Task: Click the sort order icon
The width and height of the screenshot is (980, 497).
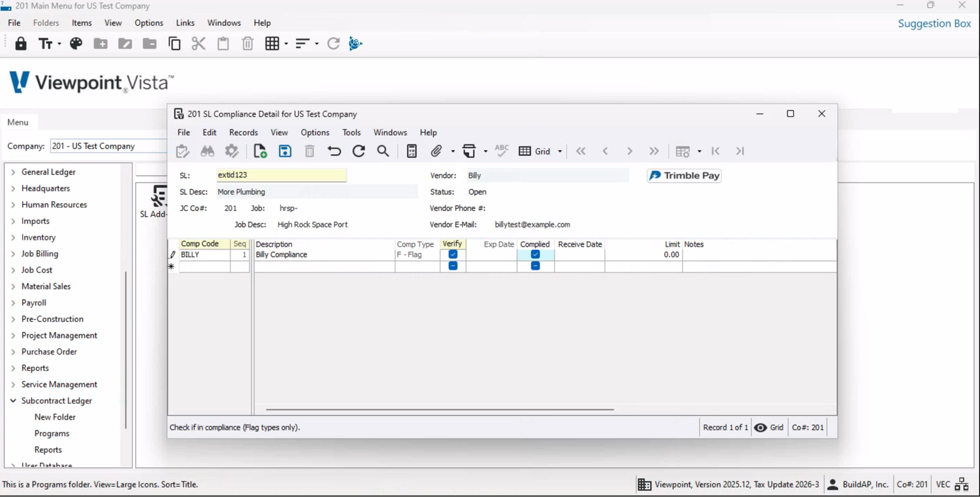Action: click(x=302, y=44)
